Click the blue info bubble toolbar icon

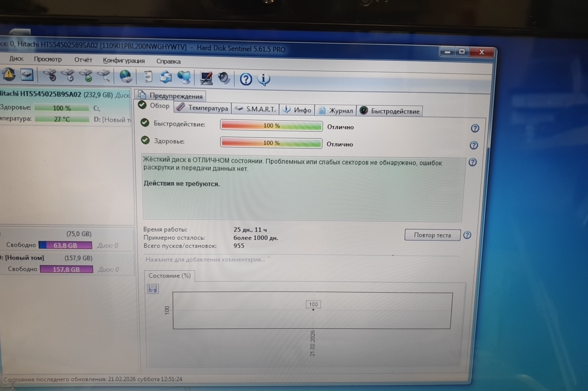click(264, 79)
